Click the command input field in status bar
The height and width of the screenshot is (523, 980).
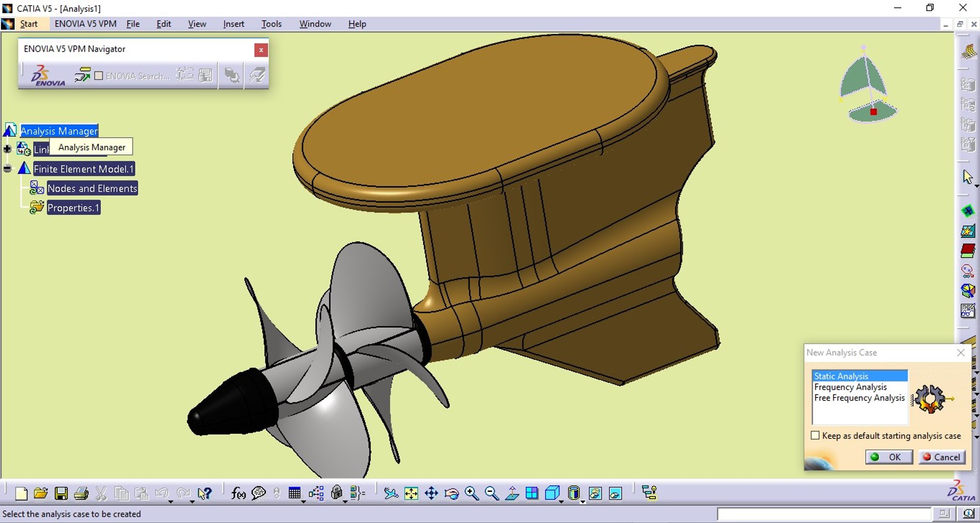click(x=824, y=514)
